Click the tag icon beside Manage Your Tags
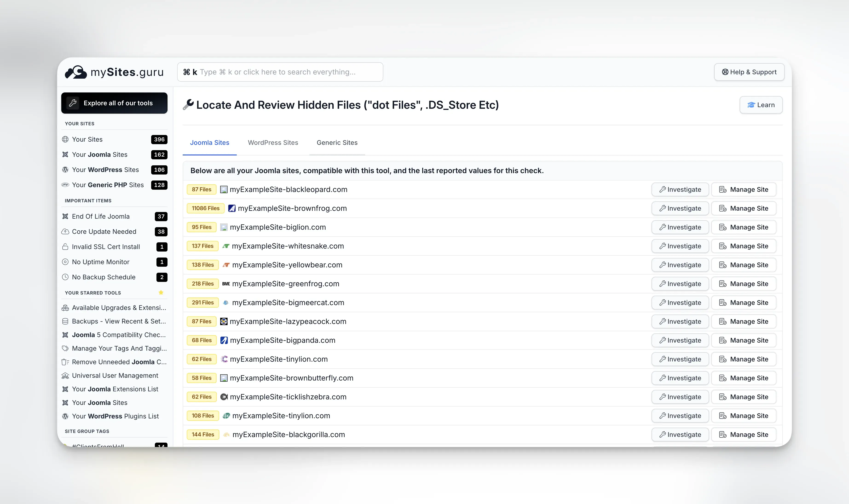 click(x=65, y=348)
